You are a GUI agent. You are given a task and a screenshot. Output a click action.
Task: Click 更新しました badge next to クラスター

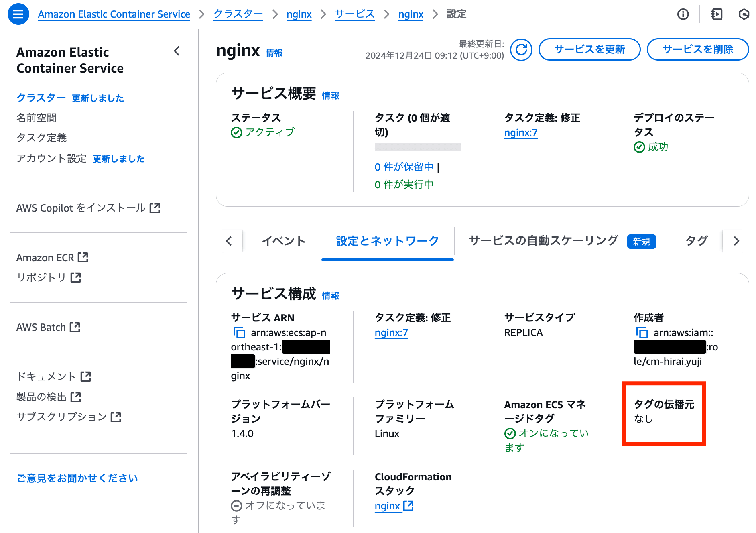tap(98, 98)
